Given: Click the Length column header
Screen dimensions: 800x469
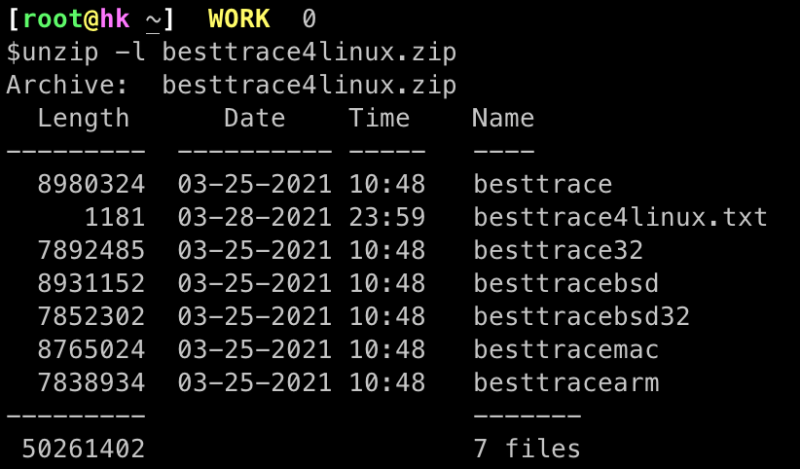Looking at the screenshot, I should [x=83, y=119].
